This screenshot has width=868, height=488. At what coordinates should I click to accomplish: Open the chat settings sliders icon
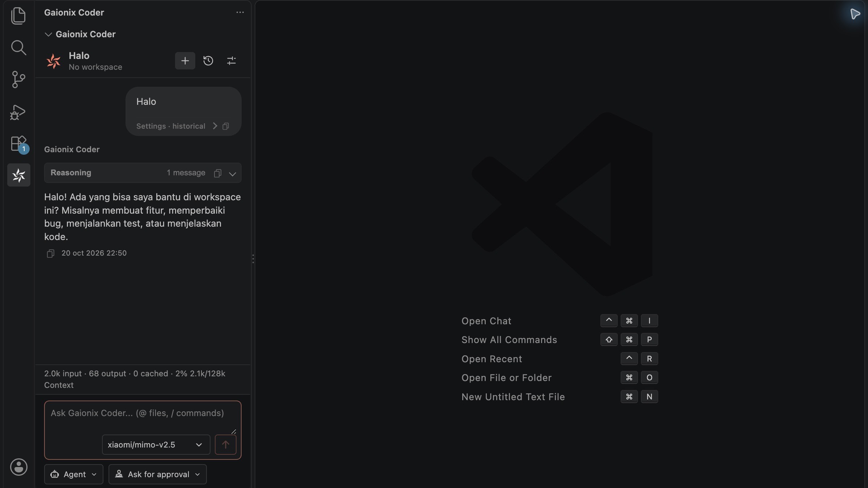(x=231, y=60)
